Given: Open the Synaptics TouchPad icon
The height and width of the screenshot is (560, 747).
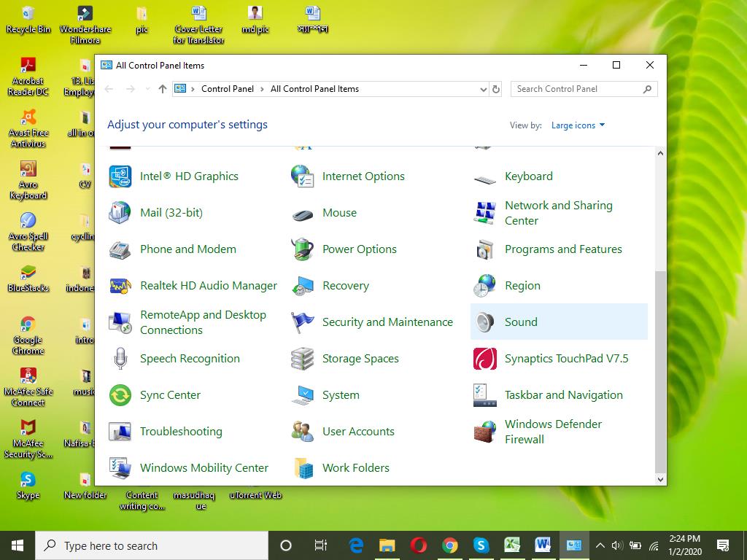Looking at the screenshot, I should [484, 359].
